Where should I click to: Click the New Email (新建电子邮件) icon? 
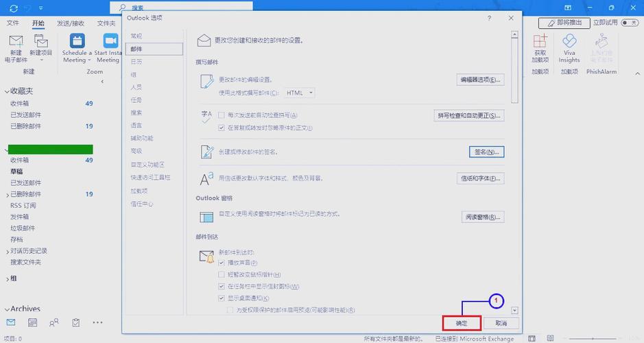(16, 41)
